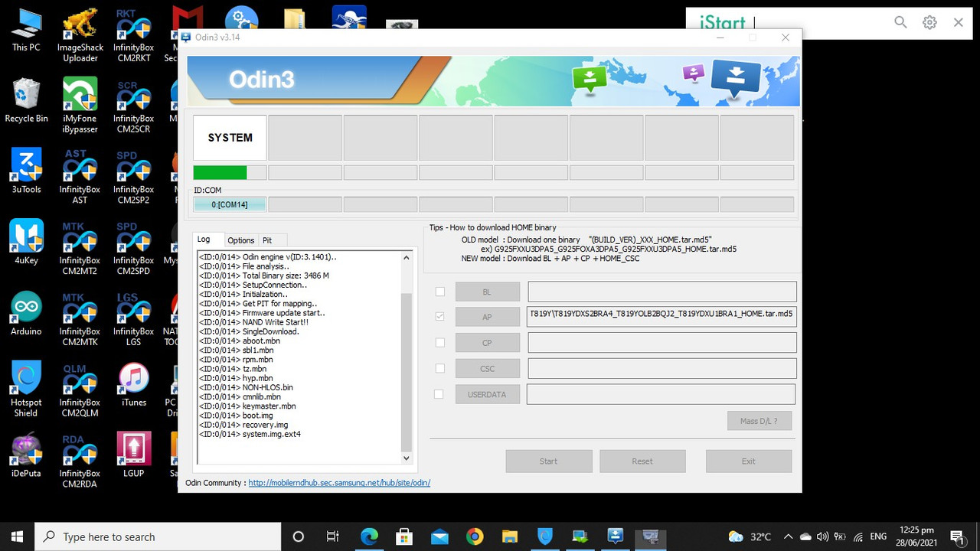Switch to the Log tab

point(204,240)
